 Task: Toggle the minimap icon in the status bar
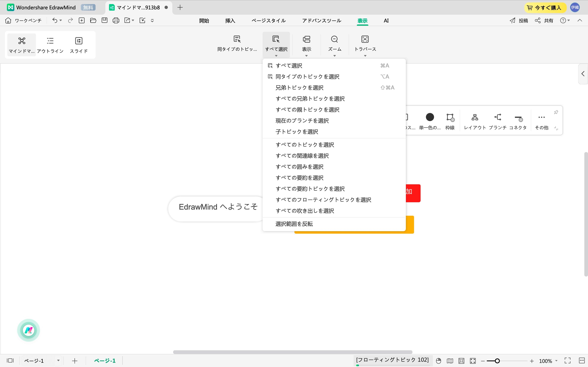(450, 360)
